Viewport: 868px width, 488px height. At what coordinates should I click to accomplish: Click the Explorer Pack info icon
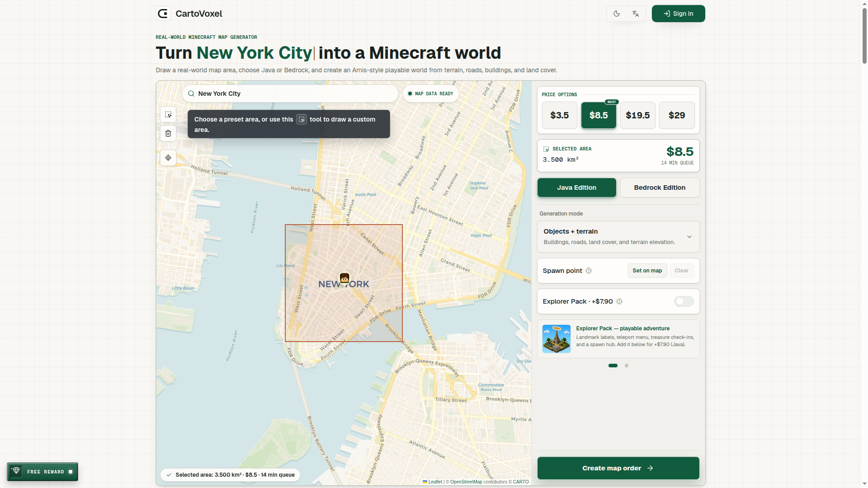pyautogui.click(x=619, y=301)
